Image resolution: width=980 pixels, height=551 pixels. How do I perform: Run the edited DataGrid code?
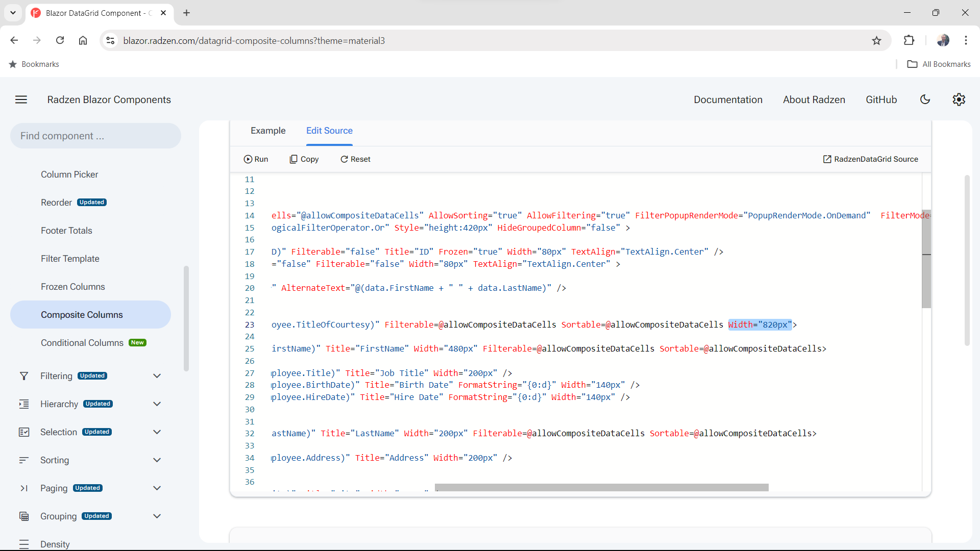256,159
